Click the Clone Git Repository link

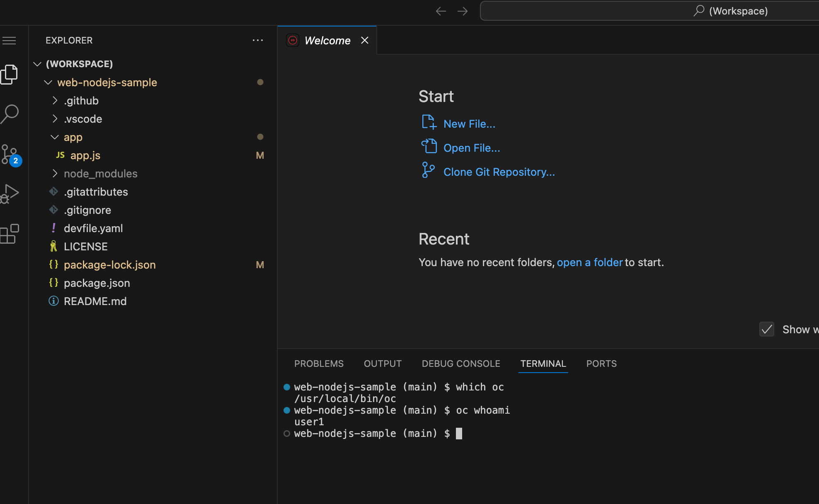click(499, 172)
